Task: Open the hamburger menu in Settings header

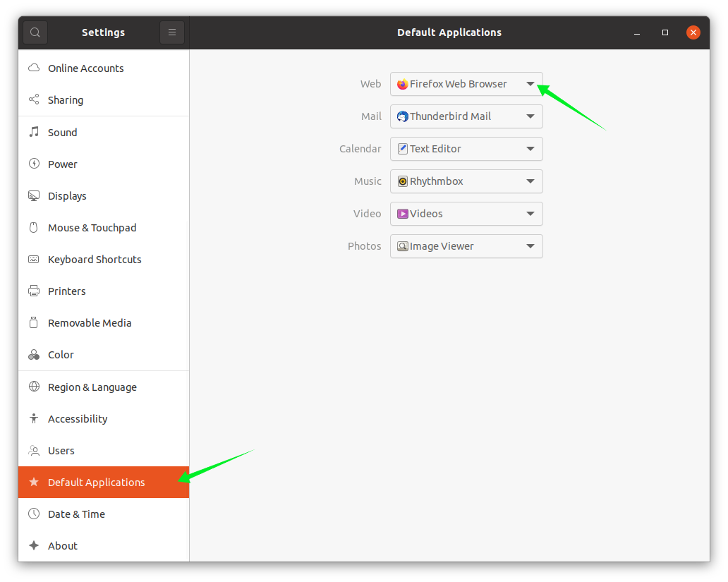Action: point(172,32)
